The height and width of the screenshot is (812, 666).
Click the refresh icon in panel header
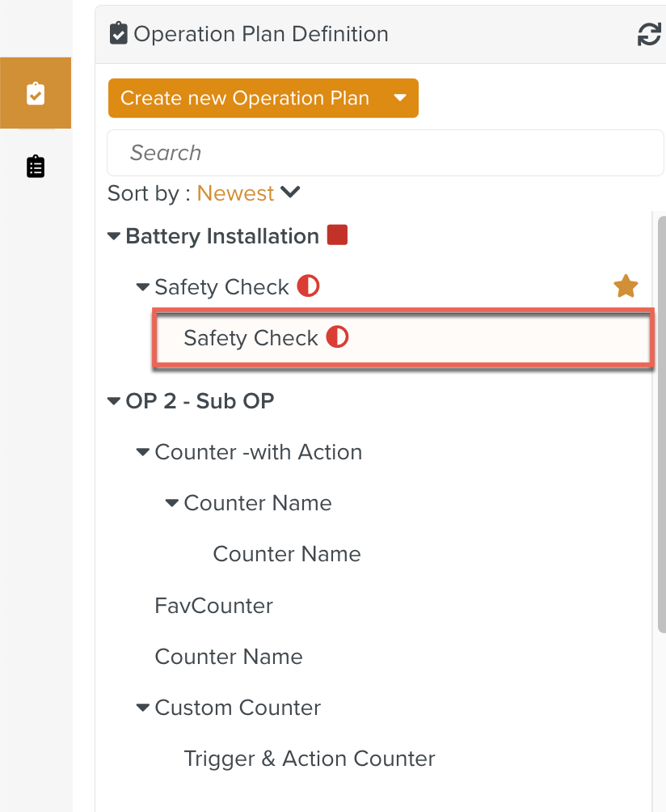point(649,35)
